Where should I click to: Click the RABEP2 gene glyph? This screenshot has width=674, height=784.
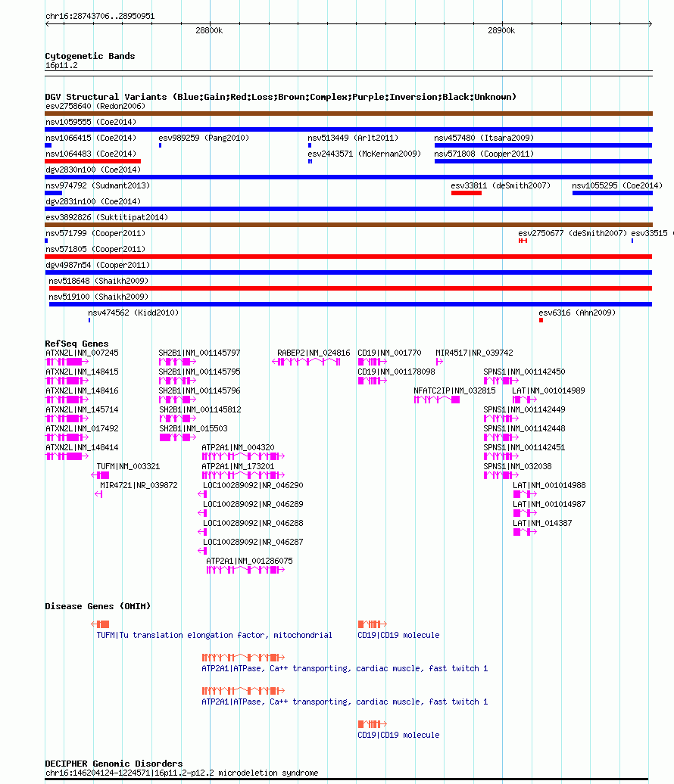(x=306, y=362)
